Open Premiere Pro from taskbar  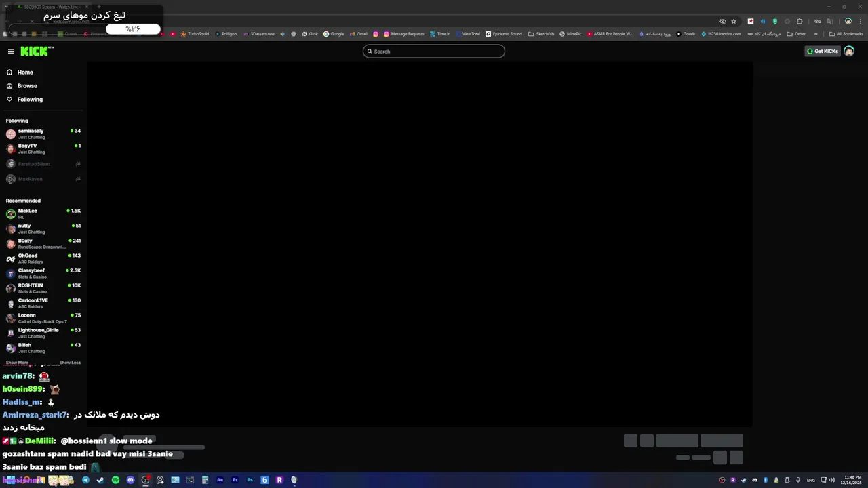coord(235,480)
